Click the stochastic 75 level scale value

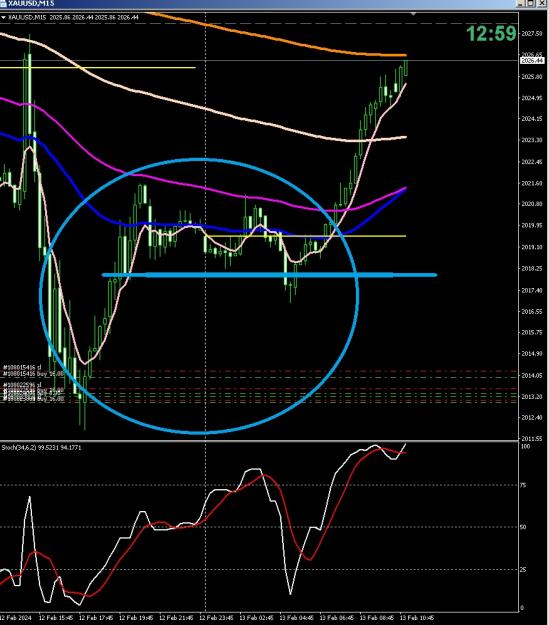524,485
